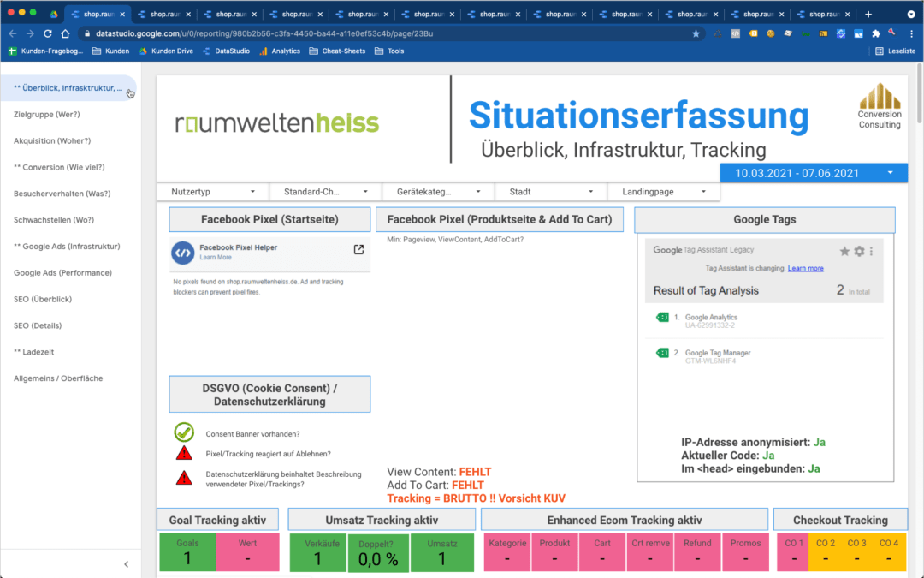The image size is (924, 578).
Task: Open the Tag Assistant Legacy settings gear
Action: (858, 251)
